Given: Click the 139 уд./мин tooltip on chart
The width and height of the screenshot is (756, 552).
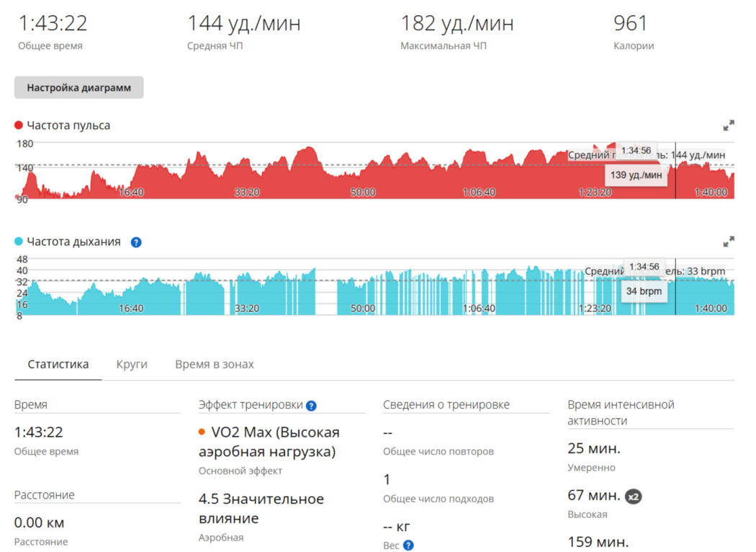Looking at the screenshot, I should pos(636,174).
